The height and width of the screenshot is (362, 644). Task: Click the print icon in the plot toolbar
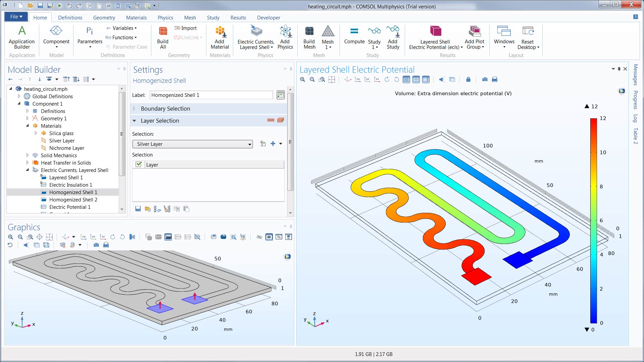click(494, 79)
